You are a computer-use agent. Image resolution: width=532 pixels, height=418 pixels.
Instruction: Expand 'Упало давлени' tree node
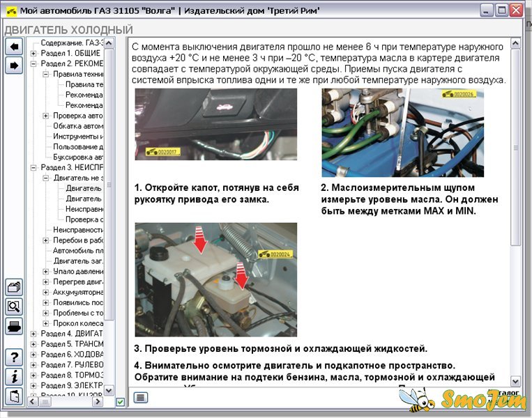pyautogui.click(x=45, y=272)
